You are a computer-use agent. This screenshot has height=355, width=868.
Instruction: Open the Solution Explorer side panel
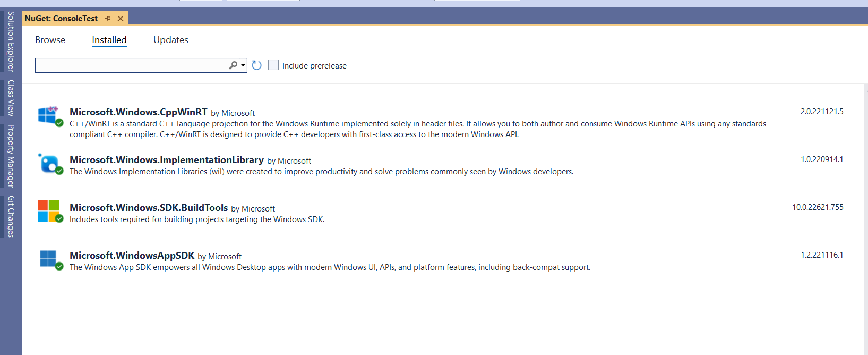11,41
